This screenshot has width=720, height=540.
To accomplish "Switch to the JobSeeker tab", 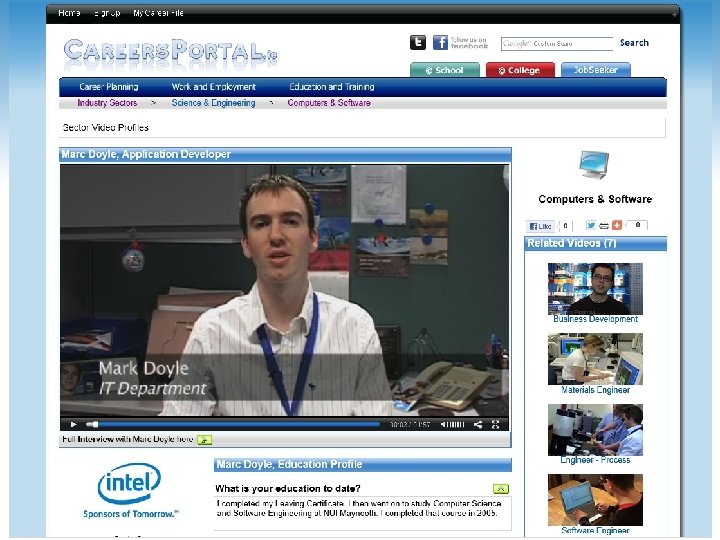I will [596, 70].
